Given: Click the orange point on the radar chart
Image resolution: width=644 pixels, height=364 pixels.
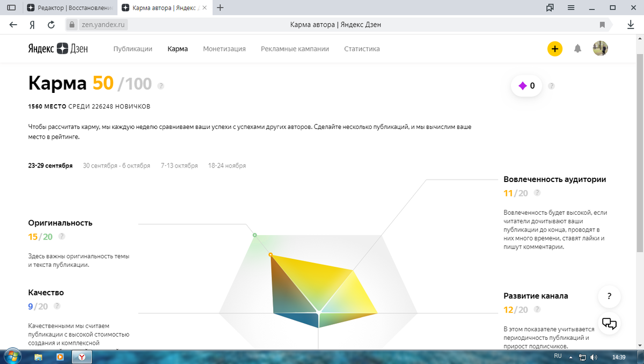Looking at the screenshot, I should (x=270, y=254).
